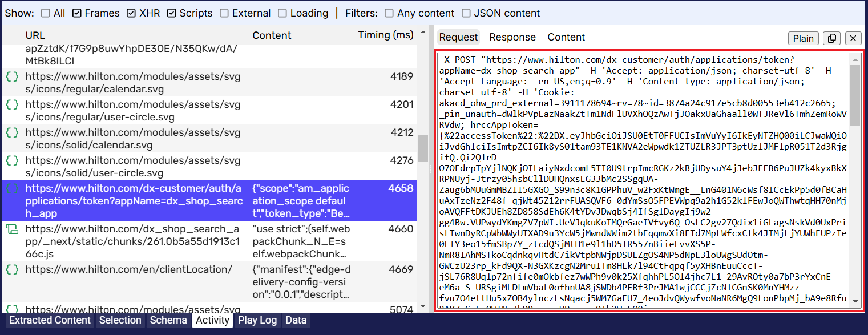The height and width of the screenshot is (335, 868).
Task: Toggle the XHR checkbox
Action: (x=131, y=13)
